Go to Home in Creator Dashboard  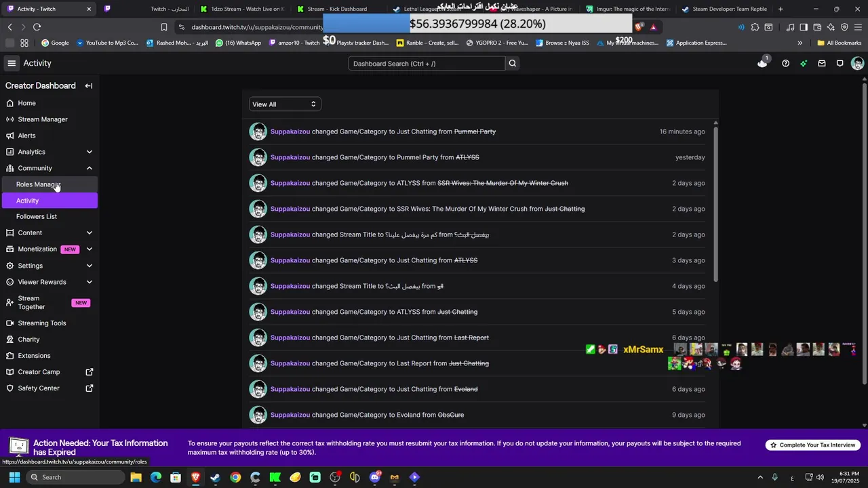coord(49,103)
